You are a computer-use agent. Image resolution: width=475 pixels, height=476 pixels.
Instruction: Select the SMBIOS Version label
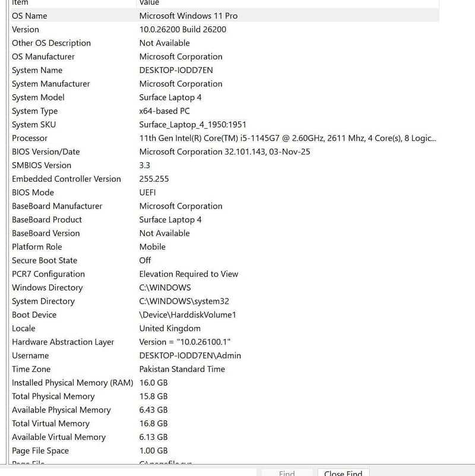tap(42, 165)
